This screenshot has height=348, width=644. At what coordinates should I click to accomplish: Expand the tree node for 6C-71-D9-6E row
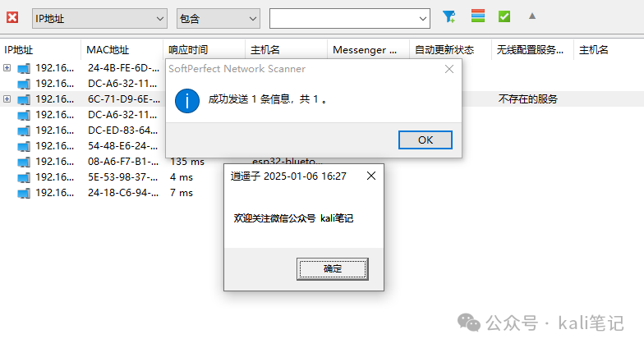pyautogui.click(x=7, y=98)
